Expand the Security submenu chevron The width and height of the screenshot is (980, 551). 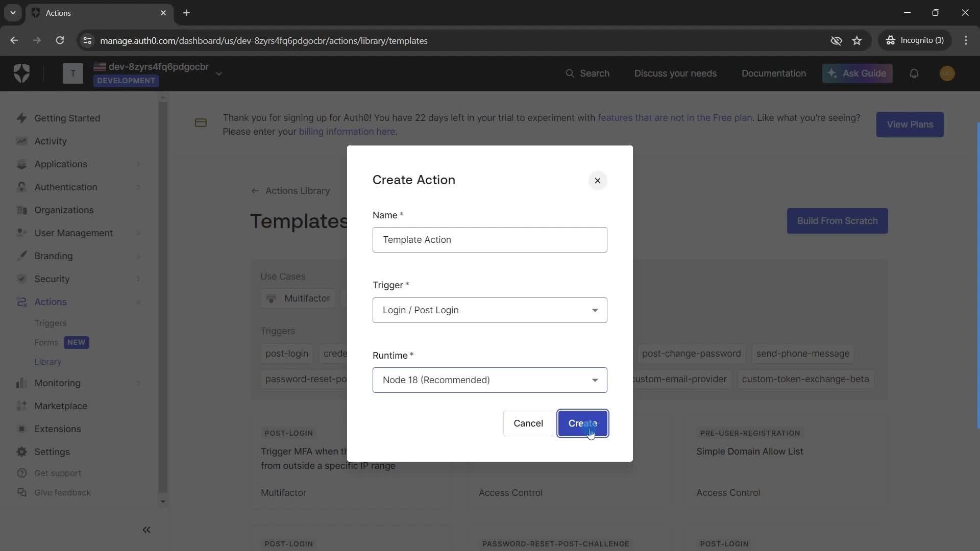click(139, 279)
